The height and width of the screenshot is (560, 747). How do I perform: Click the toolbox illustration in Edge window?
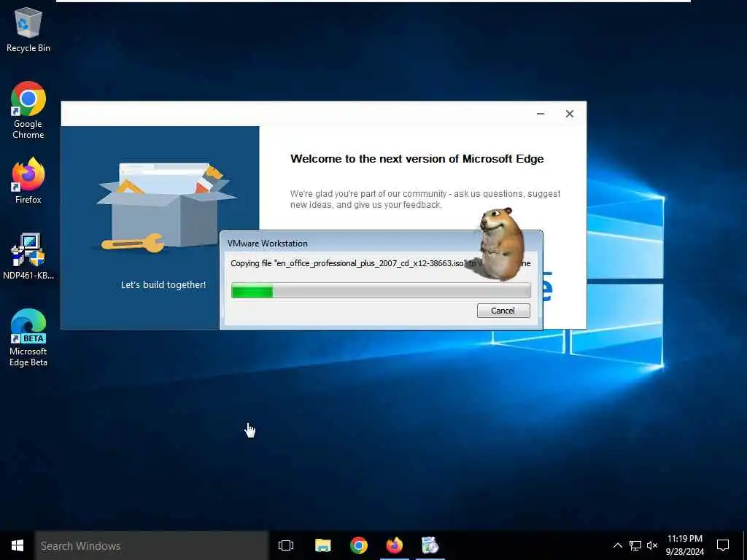pyautogui.click(x=167, y=206)
